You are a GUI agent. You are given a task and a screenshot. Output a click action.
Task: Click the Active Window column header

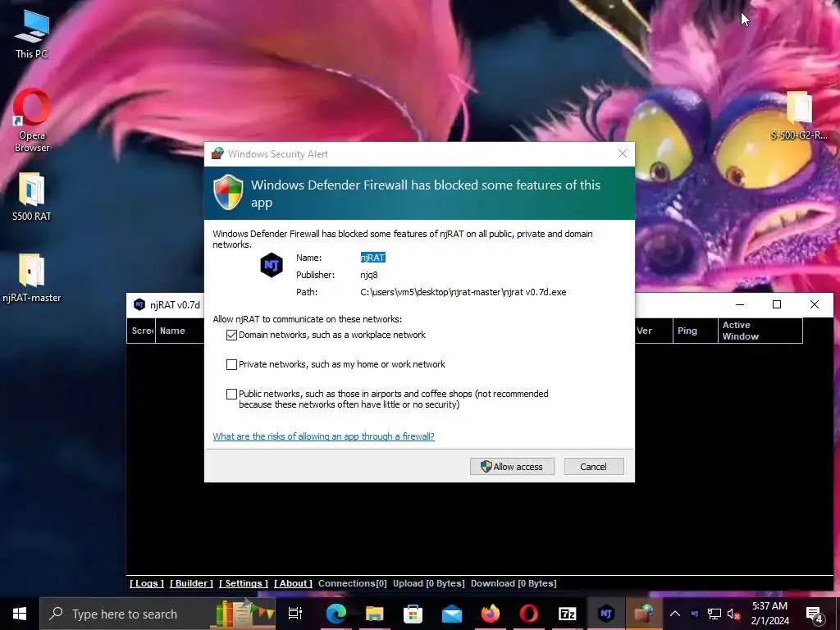tap(760, 331)
